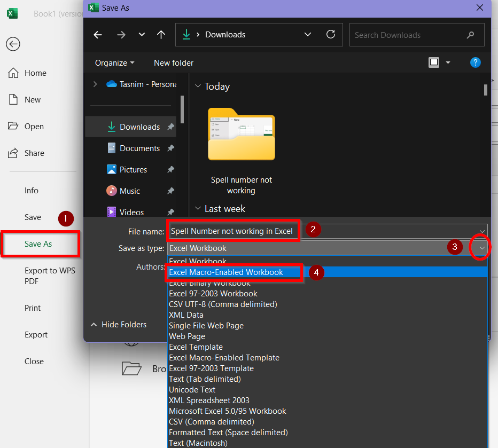Click the back arrow in Save As dialog
Viewport: 498px width, 448px height.
pos(98,35)
